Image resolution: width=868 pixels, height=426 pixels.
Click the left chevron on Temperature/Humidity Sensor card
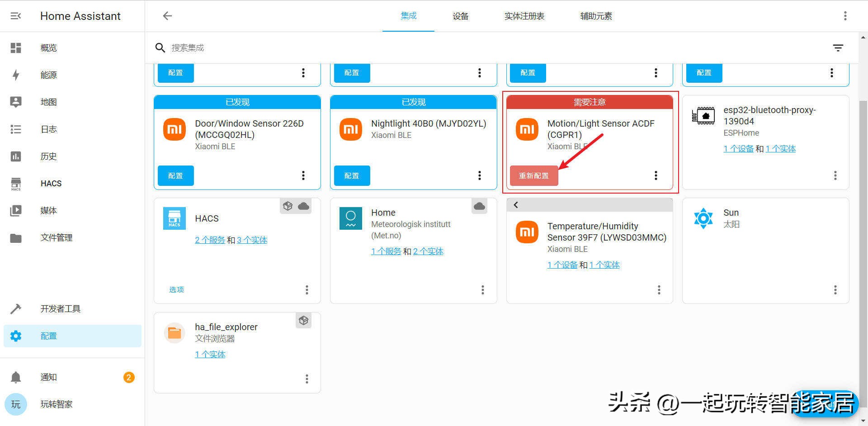pyautogui.click(x=515, y=204)
